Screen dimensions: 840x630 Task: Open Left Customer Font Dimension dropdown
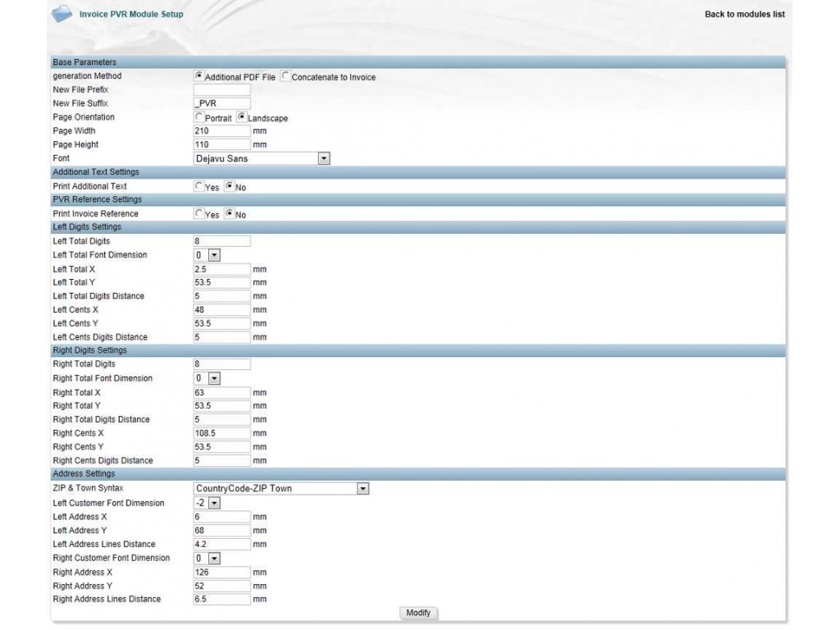(x=207, y=503)
